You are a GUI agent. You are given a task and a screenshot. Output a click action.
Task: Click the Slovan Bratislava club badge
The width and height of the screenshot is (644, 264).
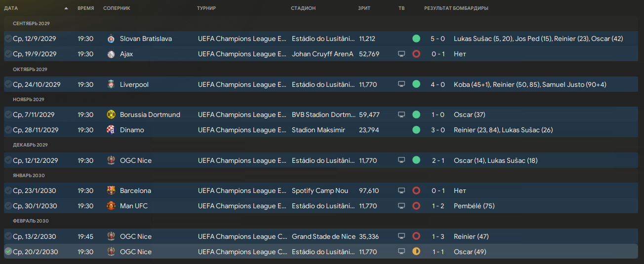tap(111, 38)
